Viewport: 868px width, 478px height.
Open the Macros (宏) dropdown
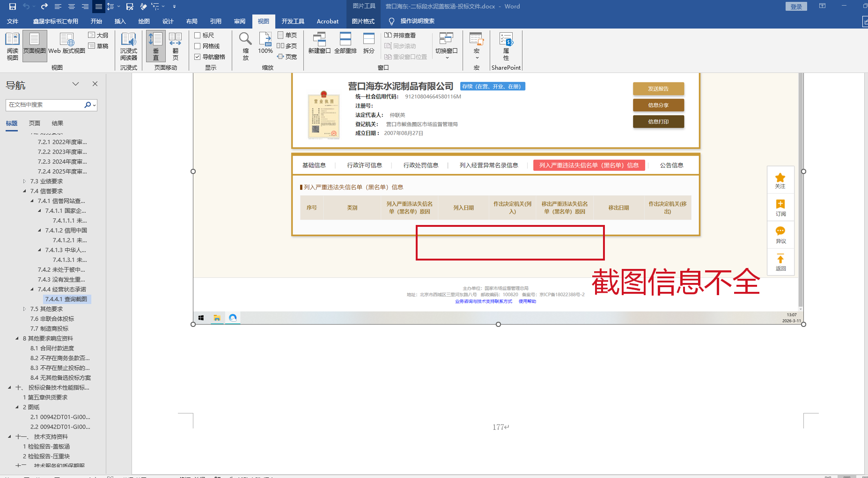pyautogui.click(x=477, y=46)
